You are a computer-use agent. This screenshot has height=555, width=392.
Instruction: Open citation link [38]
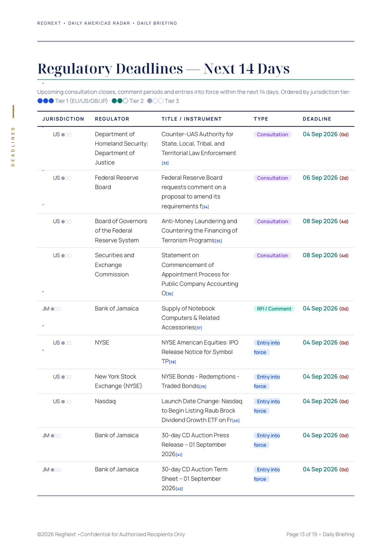[x=172, y=362]
